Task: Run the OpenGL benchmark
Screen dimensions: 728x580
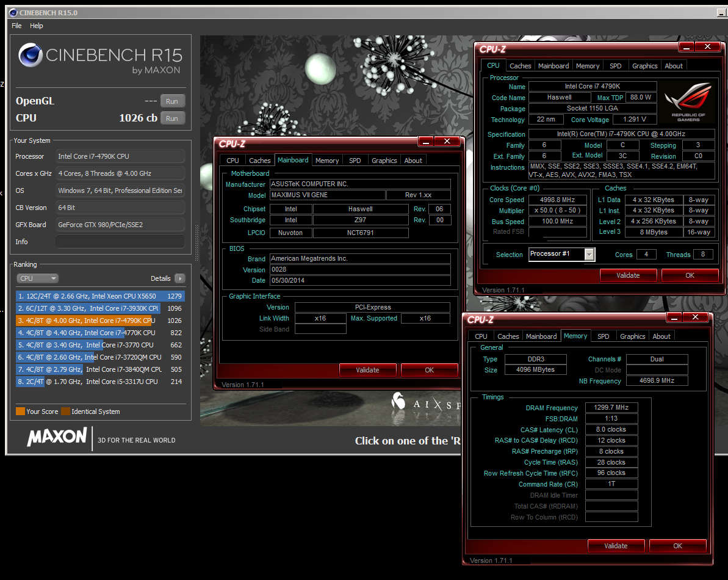Action: click(x=172, y=101)
